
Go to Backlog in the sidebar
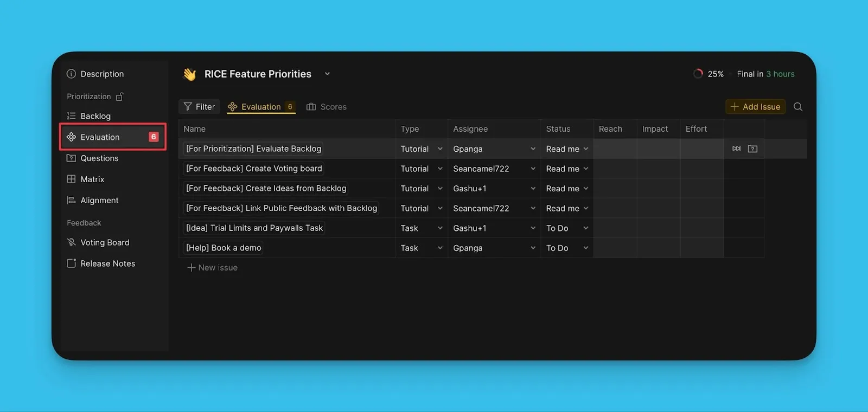[x=95, y=116]
